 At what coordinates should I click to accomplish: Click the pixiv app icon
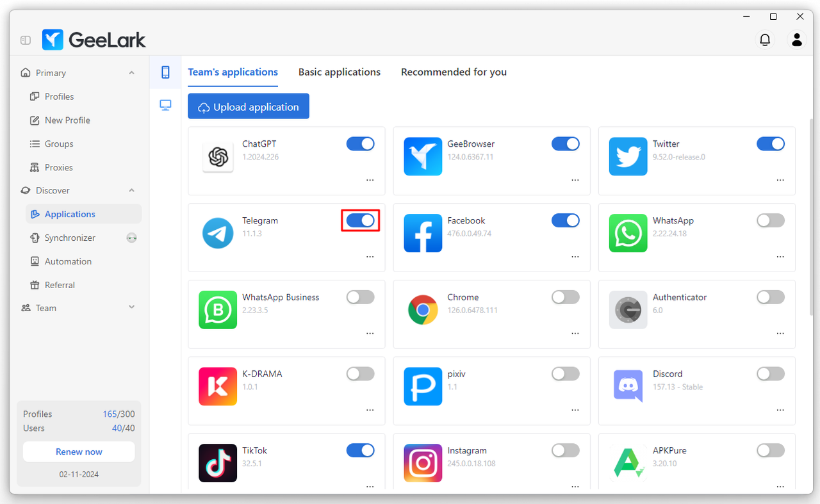click(423, 386)
